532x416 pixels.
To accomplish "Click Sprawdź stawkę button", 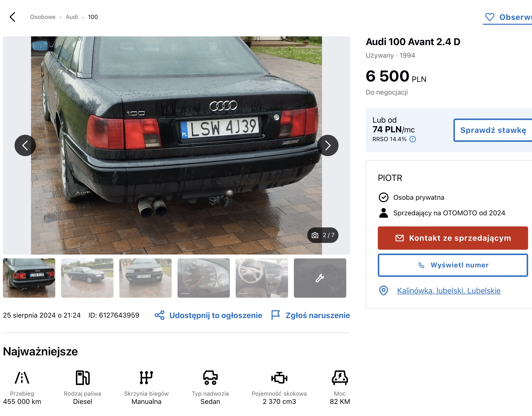I will tap(493, 130).
